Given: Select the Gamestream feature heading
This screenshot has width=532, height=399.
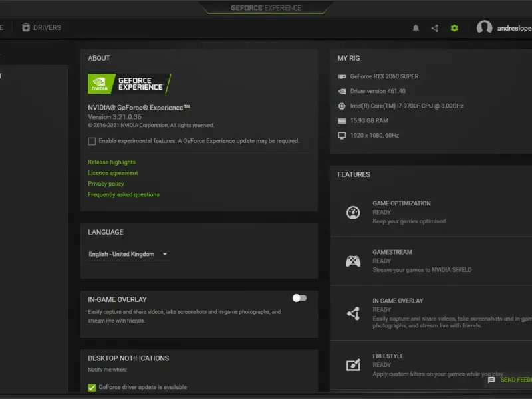Looking at the screenshot, I should tap(392, 252).
